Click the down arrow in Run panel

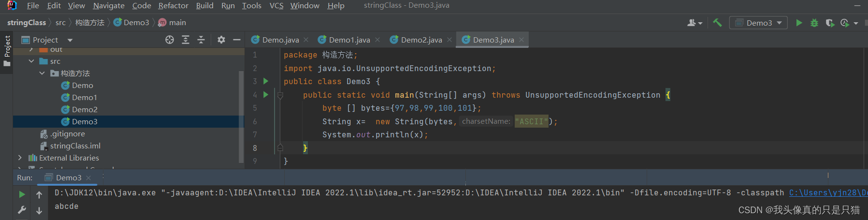(39, 210)
